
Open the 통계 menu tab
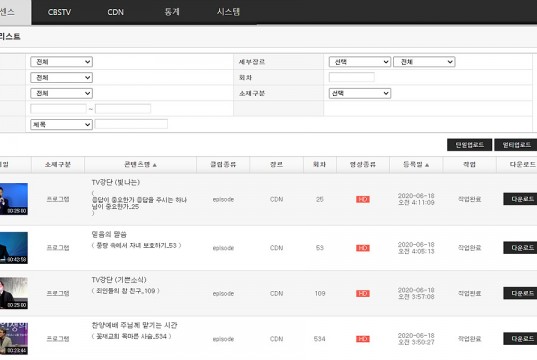[x=172, y=12]
